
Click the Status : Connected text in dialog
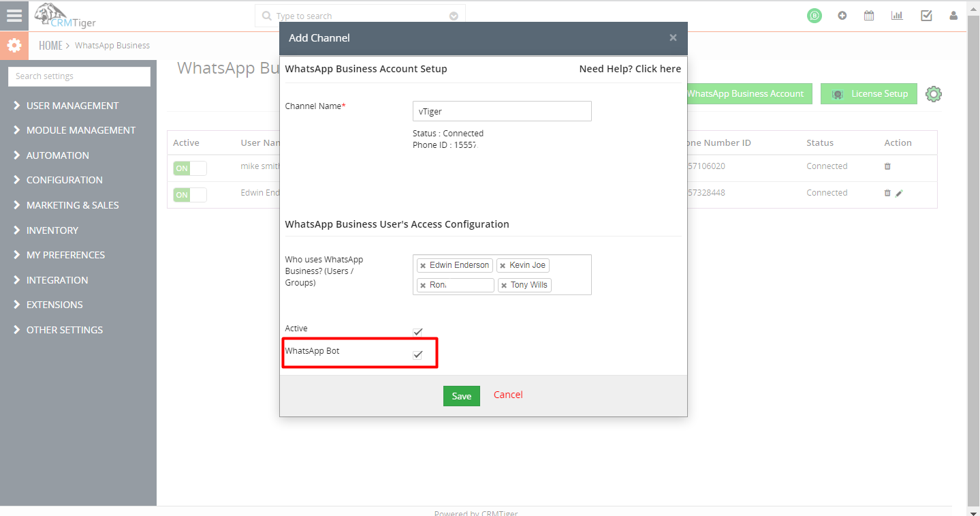(448, 134)
